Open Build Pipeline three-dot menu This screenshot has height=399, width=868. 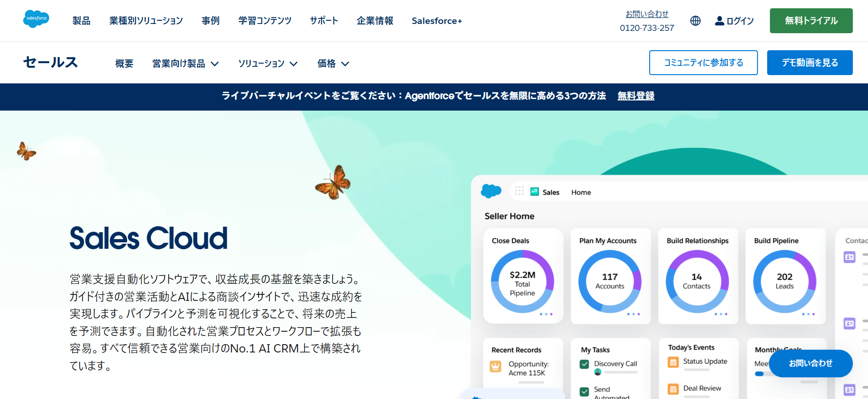coord(809,314)
